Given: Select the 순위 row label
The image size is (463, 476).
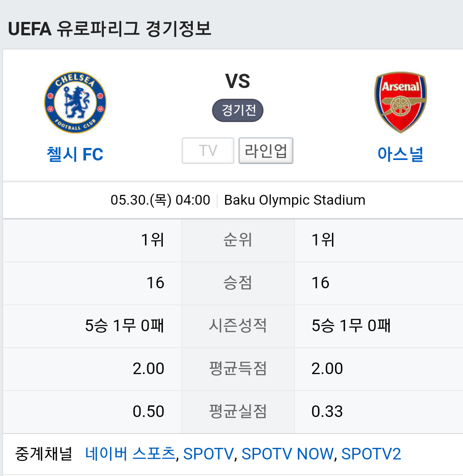Looking at the screenshot, I should pyautogui.click(x=238, y=240).
